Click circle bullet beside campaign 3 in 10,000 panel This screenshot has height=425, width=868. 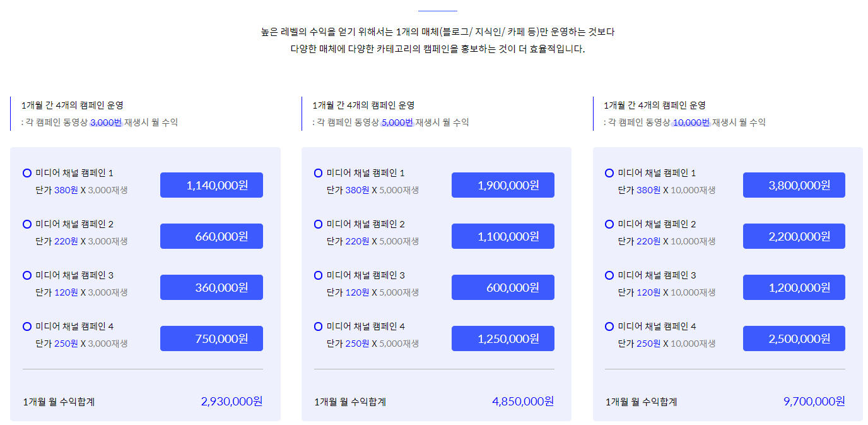point(609,275)
